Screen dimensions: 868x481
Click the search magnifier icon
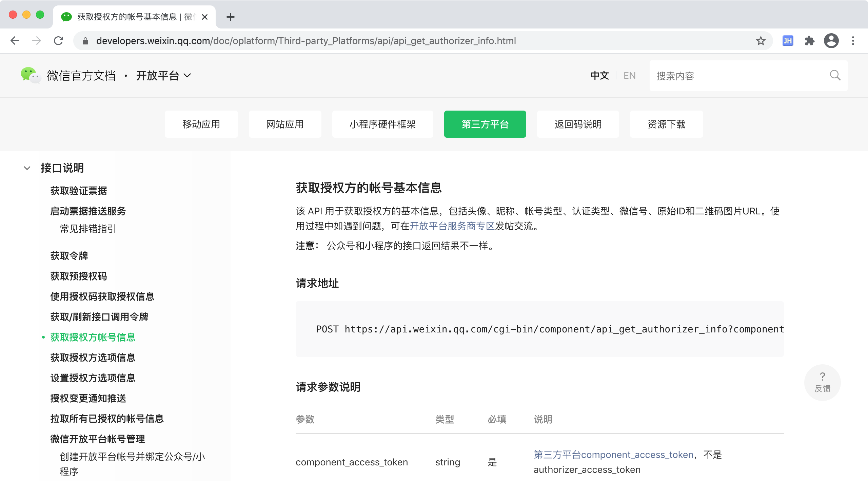[x=835, y=75]
